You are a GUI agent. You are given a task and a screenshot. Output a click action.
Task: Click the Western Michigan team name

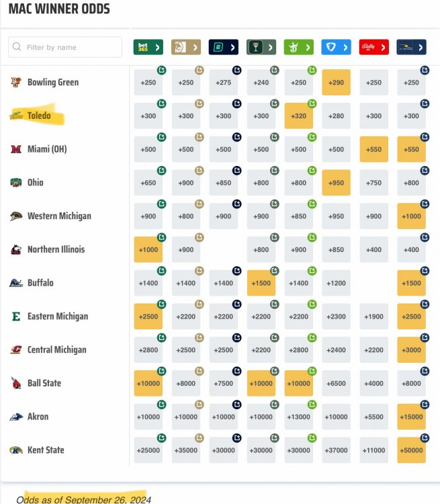click(59, 216)
